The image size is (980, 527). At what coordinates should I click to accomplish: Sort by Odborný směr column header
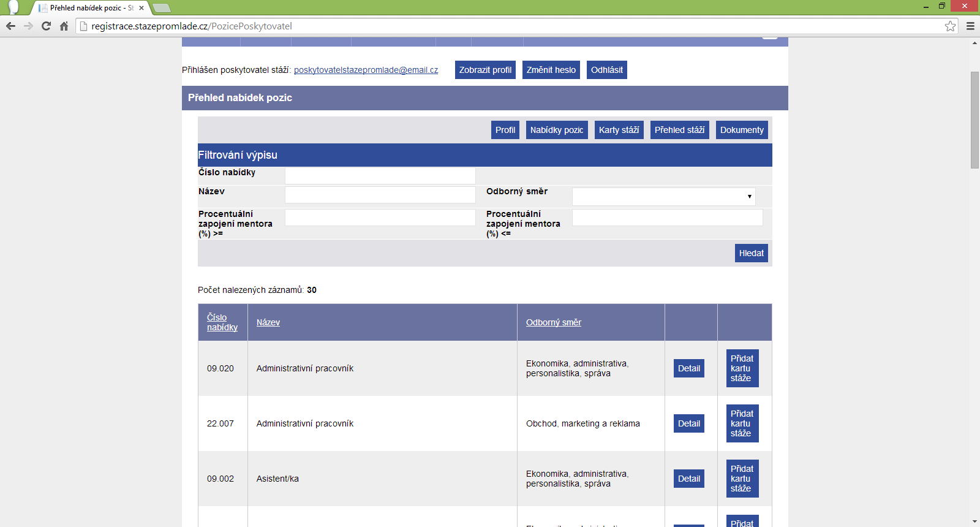554,322
